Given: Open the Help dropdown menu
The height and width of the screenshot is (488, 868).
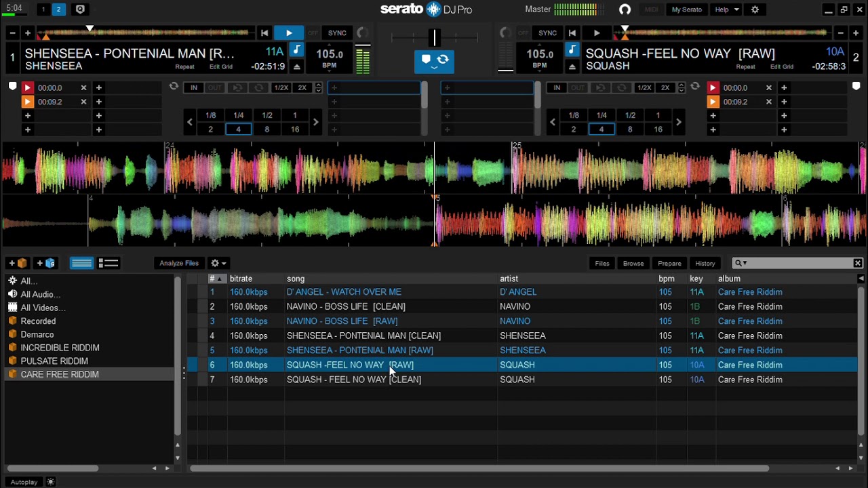Looking at the screenshot, I should (x=726, y=9).
